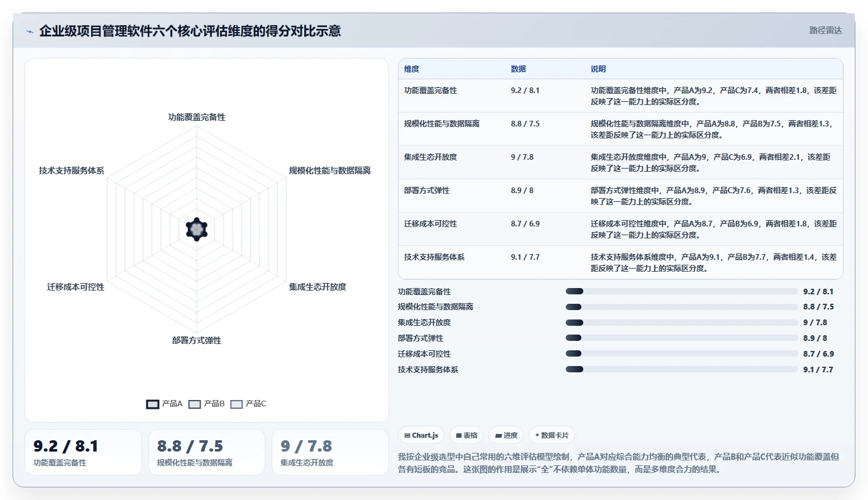Toggle the 产品B legend swatch
Screen dimensions: 868x500
194,404
